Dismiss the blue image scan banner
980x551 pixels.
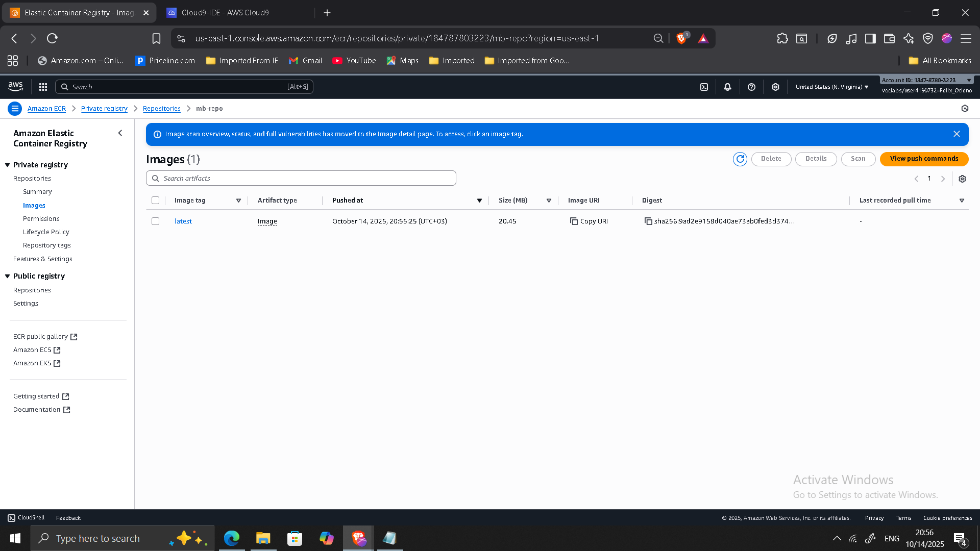(x=957, y=134)
